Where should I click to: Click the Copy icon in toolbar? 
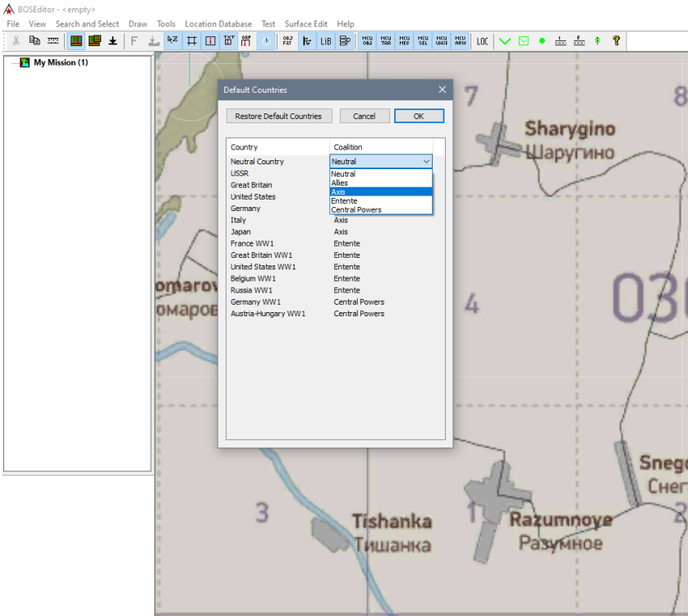(34, 40)
